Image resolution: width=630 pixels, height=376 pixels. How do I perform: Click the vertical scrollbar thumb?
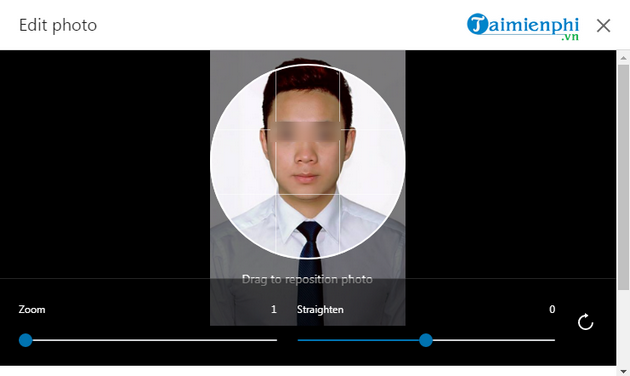623,177
